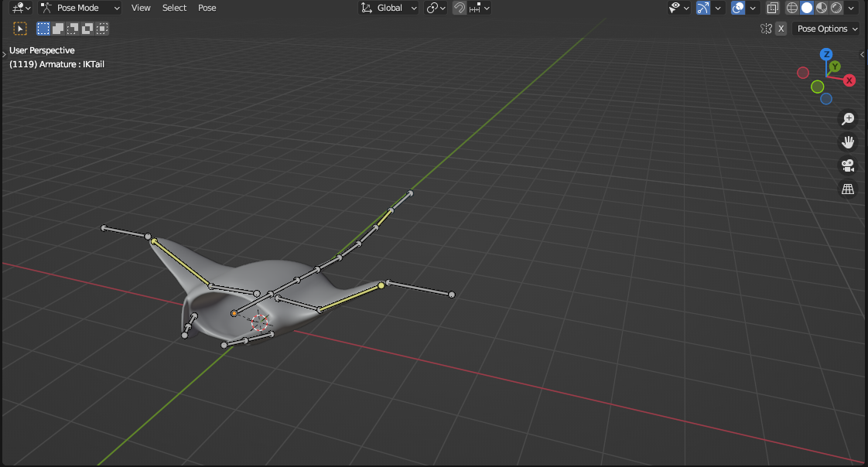
Task: Open the Pose menu
Action: pyautogui.click(x=207, y=8)
